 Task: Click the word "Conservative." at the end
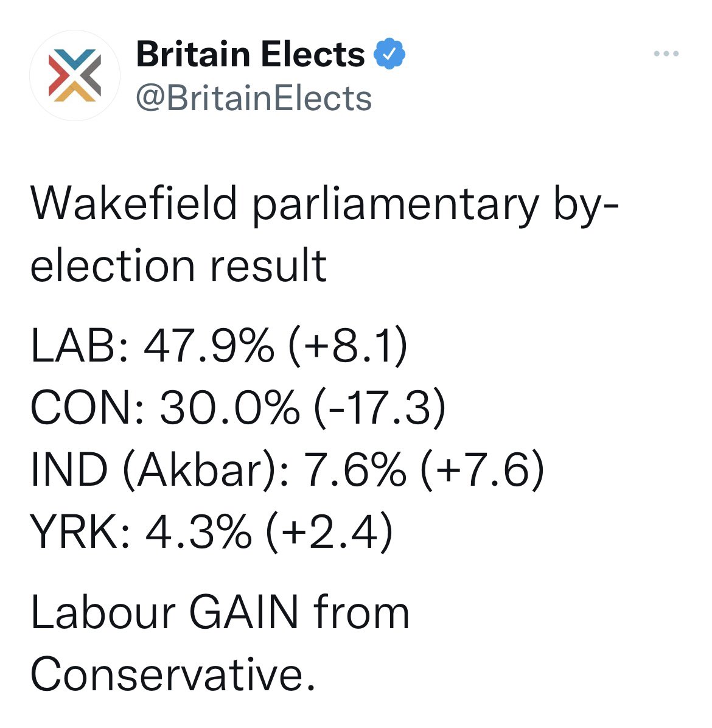(x=173, y=674)
